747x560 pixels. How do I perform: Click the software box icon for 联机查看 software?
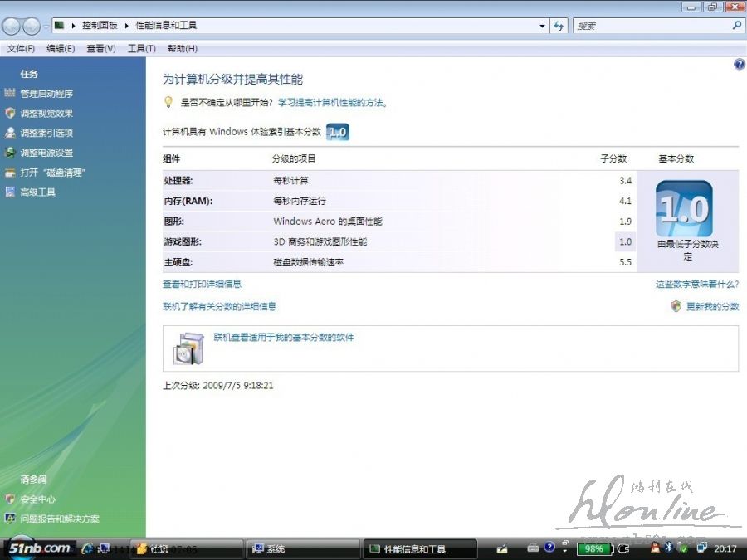tap(188, 348)
